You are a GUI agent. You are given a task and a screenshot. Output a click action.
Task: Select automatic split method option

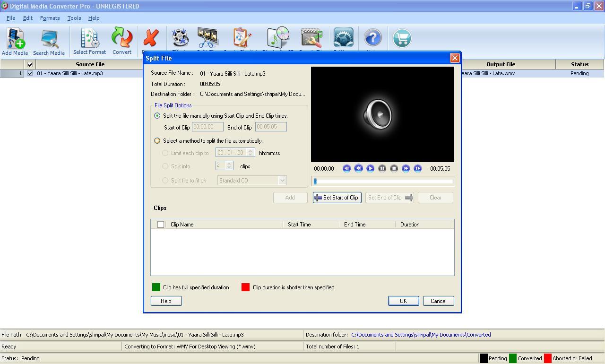click(x=157, y=141)
